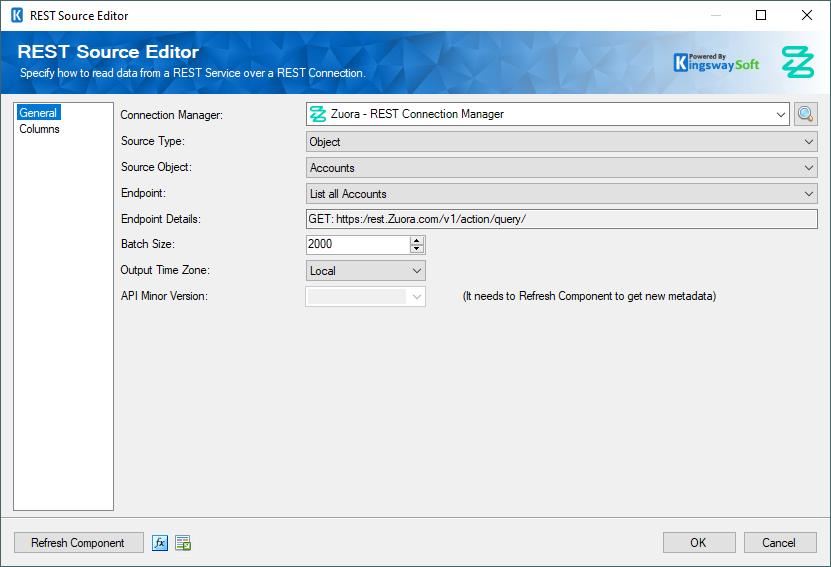Click the documentation grid icon beside fx
The height and width of the screenshot is (567, 831).
tap(183, 543)
